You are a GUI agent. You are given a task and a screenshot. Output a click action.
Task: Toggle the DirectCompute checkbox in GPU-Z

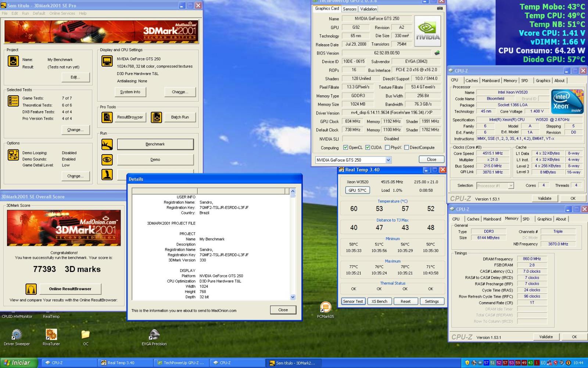coord(406,148)
